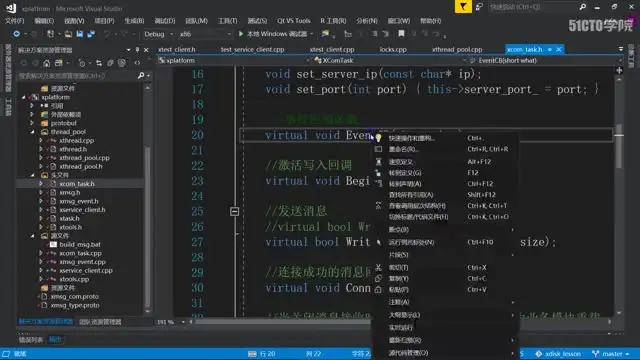Click the Visual Studio logo icon
The image size is (640, 360).
(11, 7)
